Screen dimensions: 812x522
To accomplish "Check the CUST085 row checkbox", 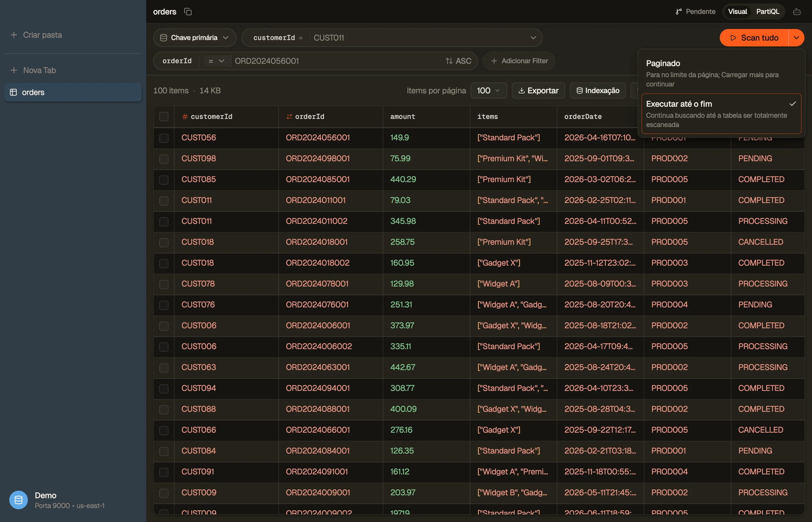I will tap(164, 180).
